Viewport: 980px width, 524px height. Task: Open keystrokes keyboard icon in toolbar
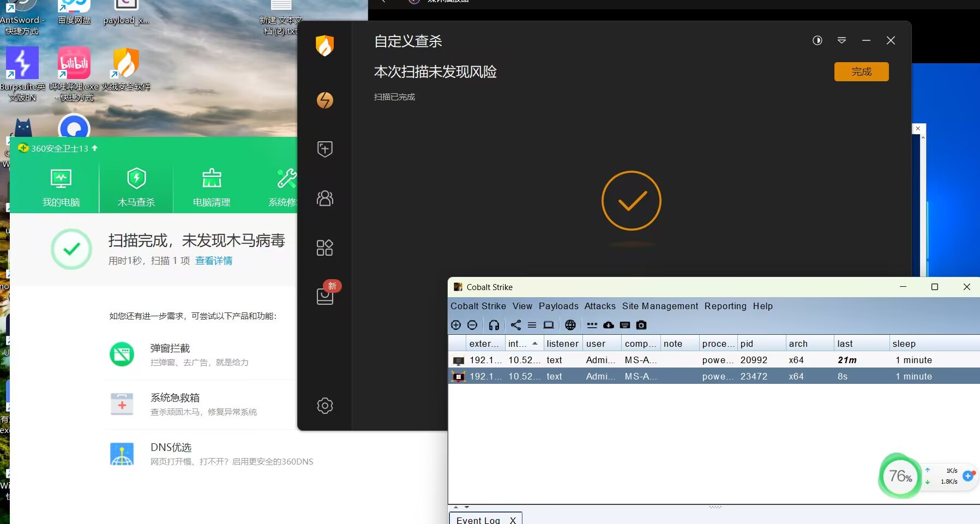[x=625, y=325]
